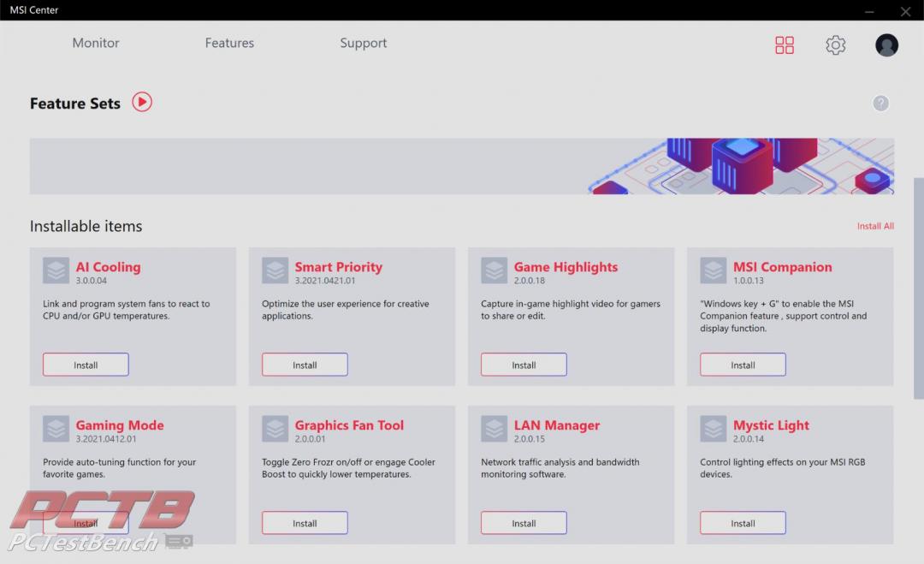
Task: Click version number 1.0.0.13
Action: (x=749, y=281)
